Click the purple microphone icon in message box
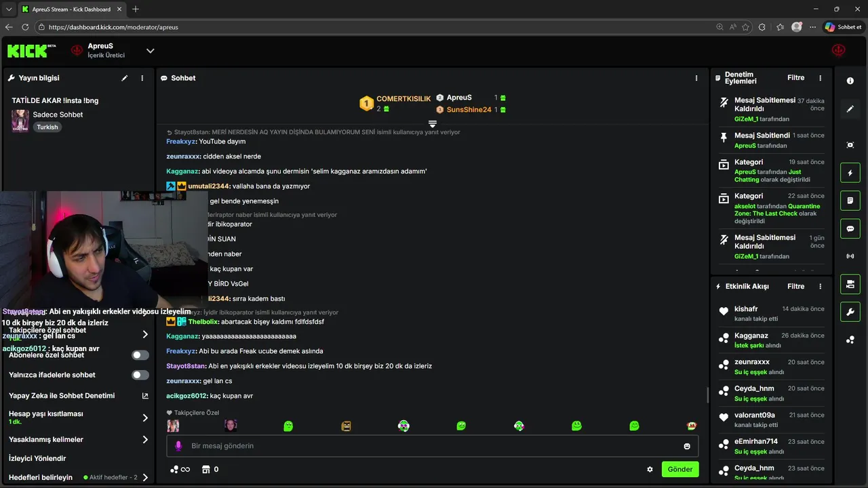The height and width of the screenshot is (488, 868). (x=178, y=446)
